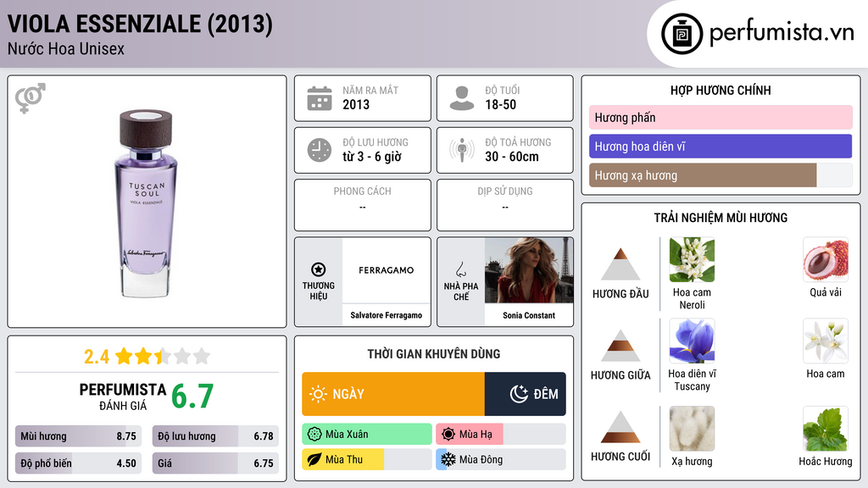Click the Dịp sử dụng box
Viewport: 868px width, 488px height.
coord(505,205)
